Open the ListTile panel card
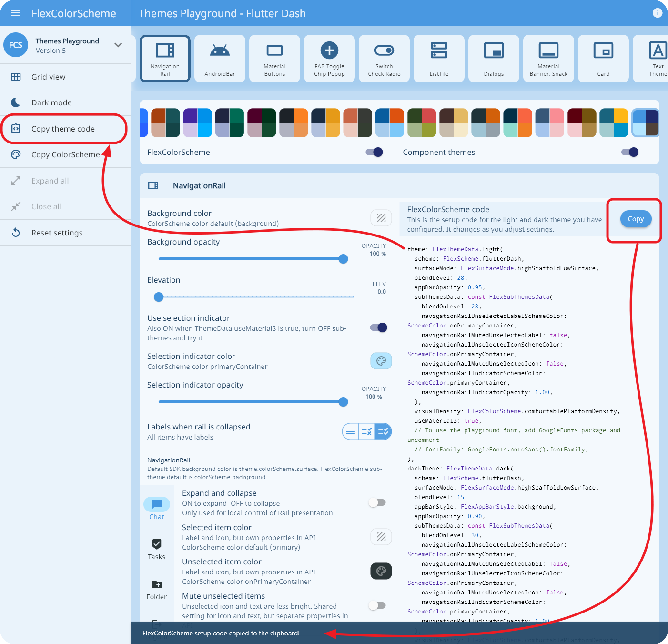668x644 pixels. pyautogui.click(x=439, y=59)
